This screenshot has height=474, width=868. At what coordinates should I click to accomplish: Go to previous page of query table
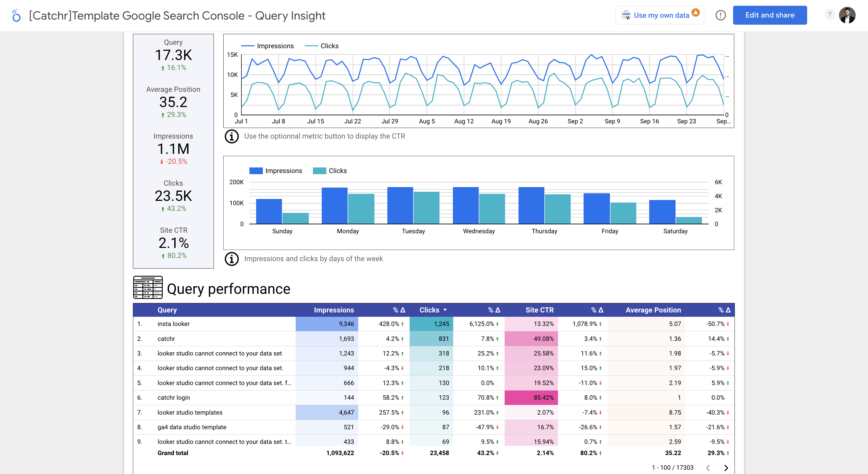708,468
